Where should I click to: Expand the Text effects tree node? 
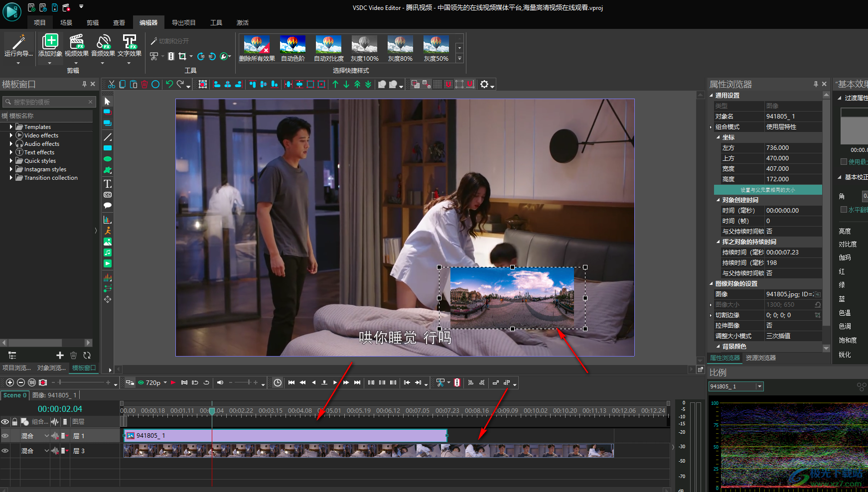(11, 152)
